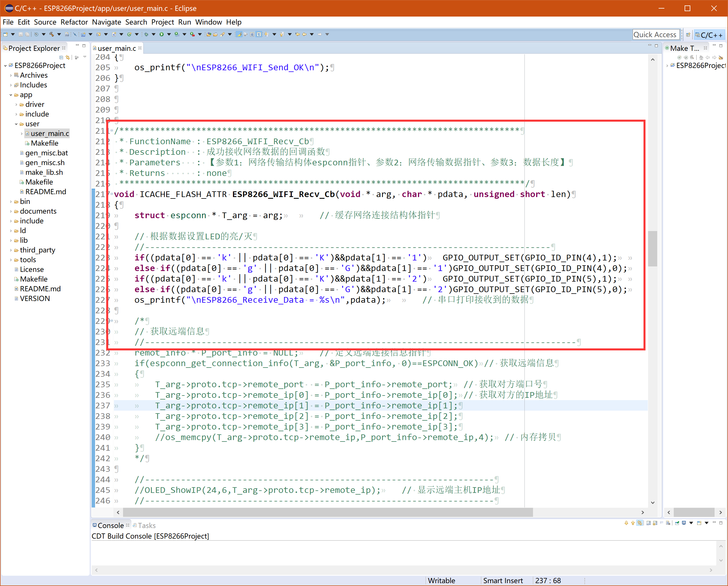
Task: Open the Refactor menu
Action: tap(74, 22)
